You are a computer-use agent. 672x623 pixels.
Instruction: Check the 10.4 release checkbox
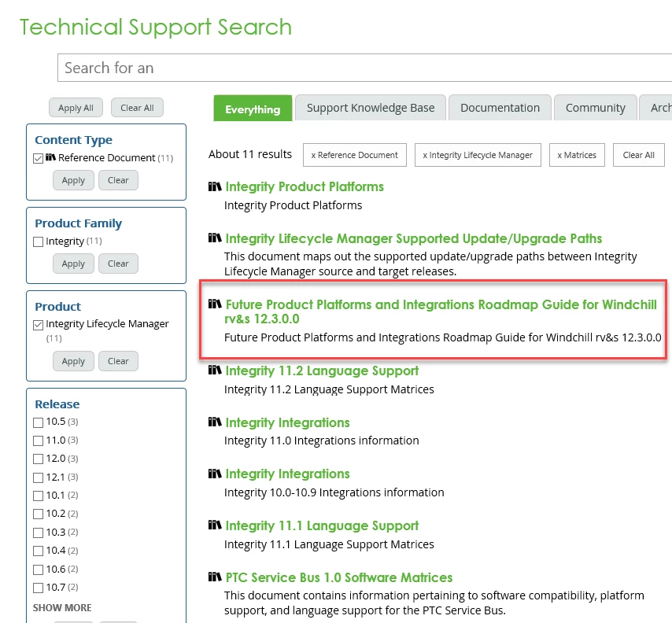tap(38, 551)
